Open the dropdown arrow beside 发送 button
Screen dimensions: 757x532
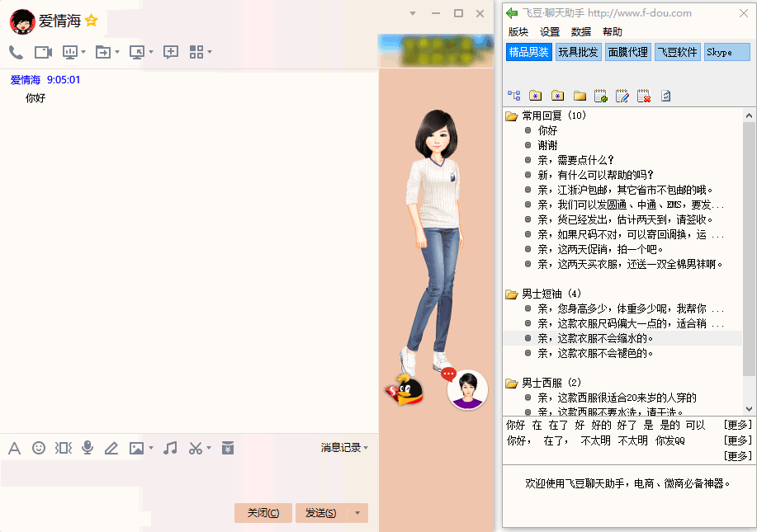coord(357,513)
